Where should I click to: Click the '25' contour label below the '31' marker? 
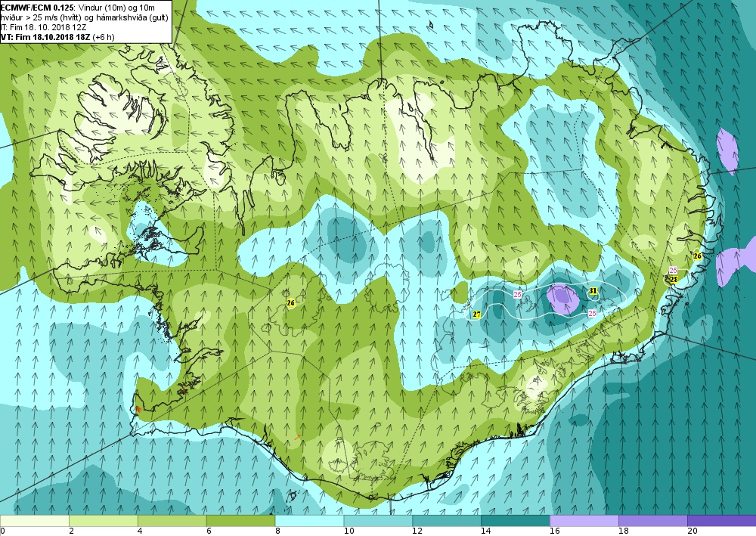[592, 313]
